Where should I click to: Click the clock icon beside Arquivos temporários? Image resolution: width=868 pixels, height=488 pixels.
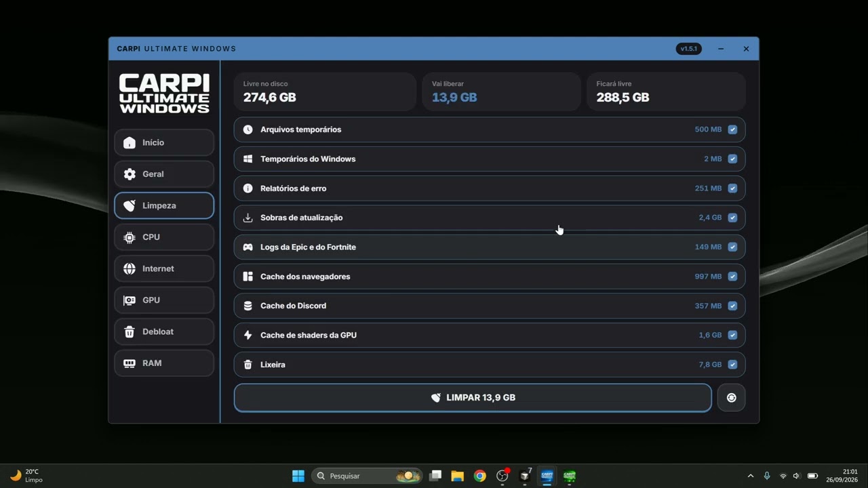[248, 129]
